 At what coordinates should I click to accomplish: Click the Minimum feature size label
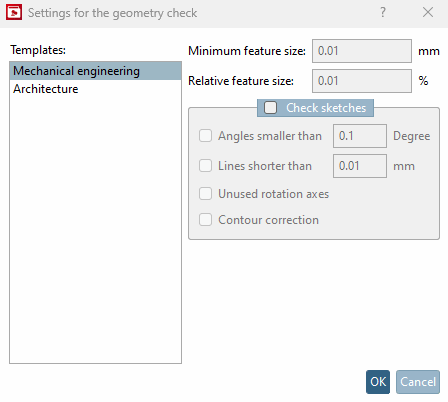point(247,51)
